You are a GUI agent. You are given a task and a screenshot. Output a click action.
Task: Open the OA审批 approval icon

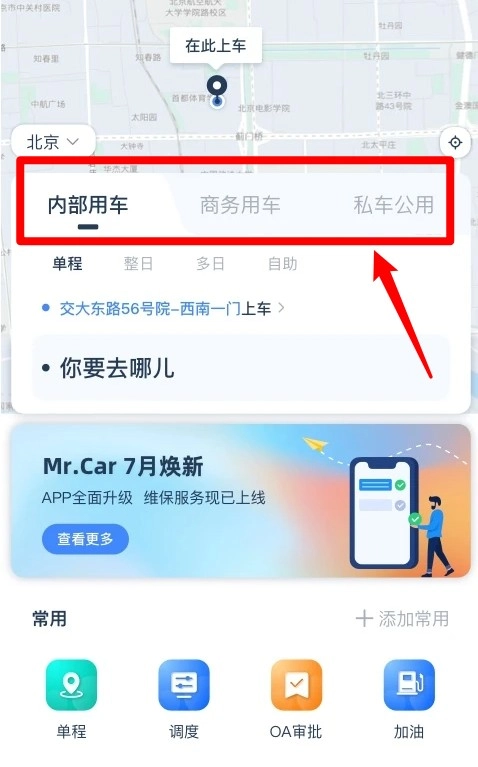[296, 685]
